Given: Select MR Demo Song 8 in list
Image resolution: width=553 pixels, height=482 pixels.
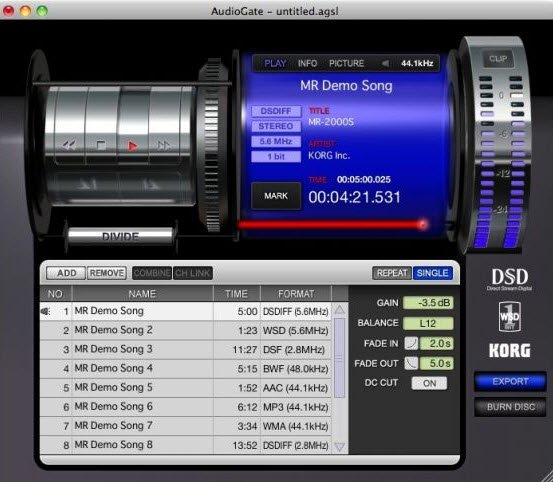Looking at the screenshot, I should pos(186,445).
